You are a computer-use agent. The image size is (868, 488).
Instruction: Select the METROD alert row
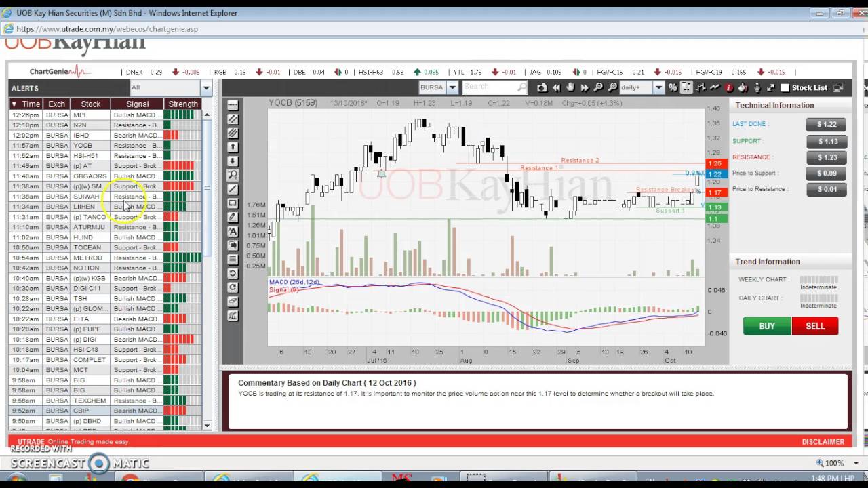click(x=105, y=258)
